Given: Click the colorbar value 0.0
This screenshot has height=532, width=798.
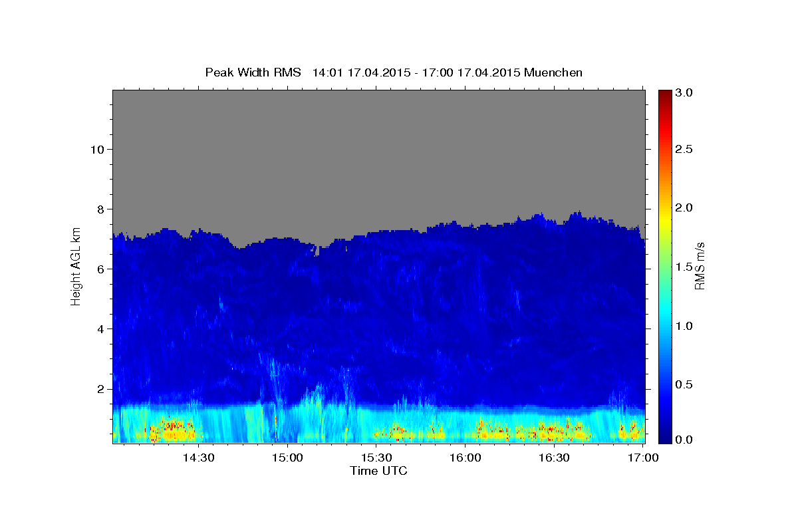Looking at the screenshot, I should 685,440.
